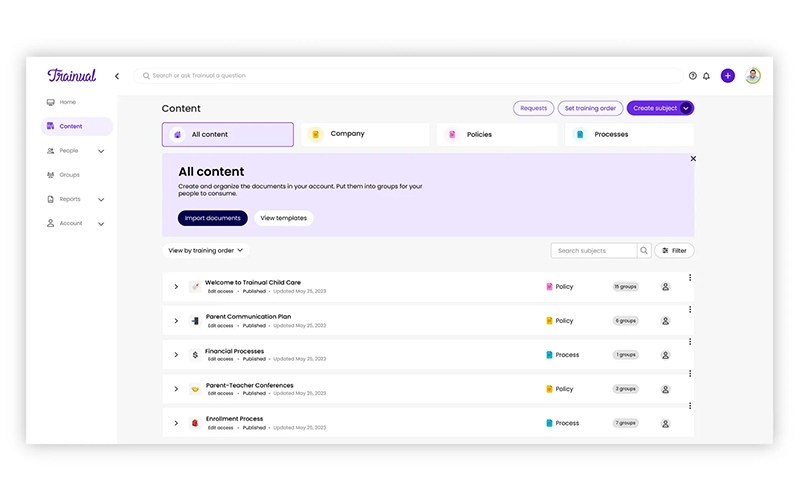The width and height of the screenshot is (800, 500).
Task: Open the Filter button
Action: tap(674, 251)
